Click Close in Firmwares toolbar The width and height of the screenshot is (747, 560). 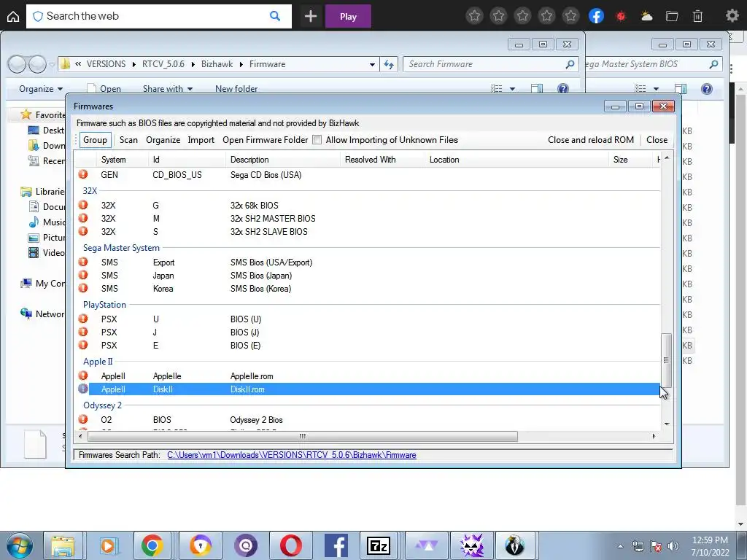(657, 140)
